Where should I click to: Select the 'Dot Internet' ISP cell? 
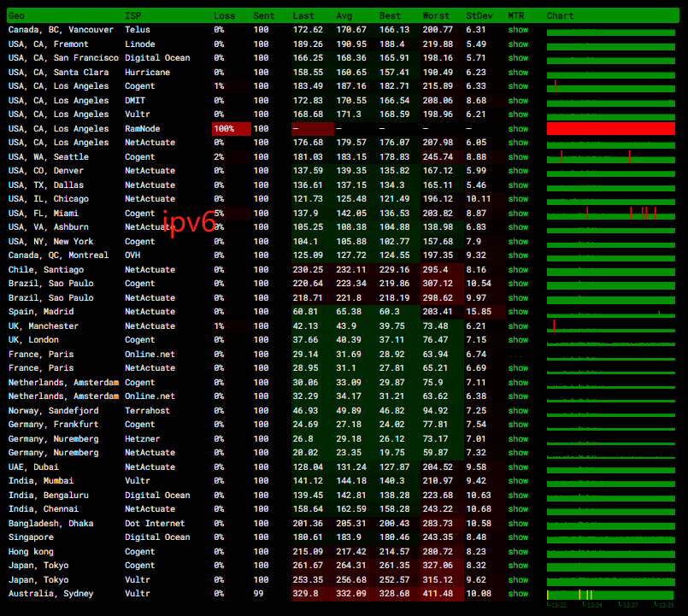tap(155, 524)
